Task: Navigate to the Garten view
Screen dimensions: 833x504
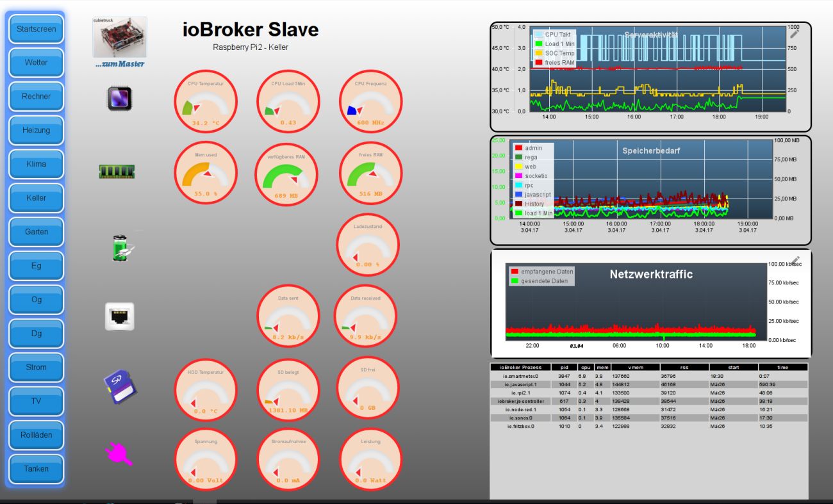Action: (x=37, y=232)
